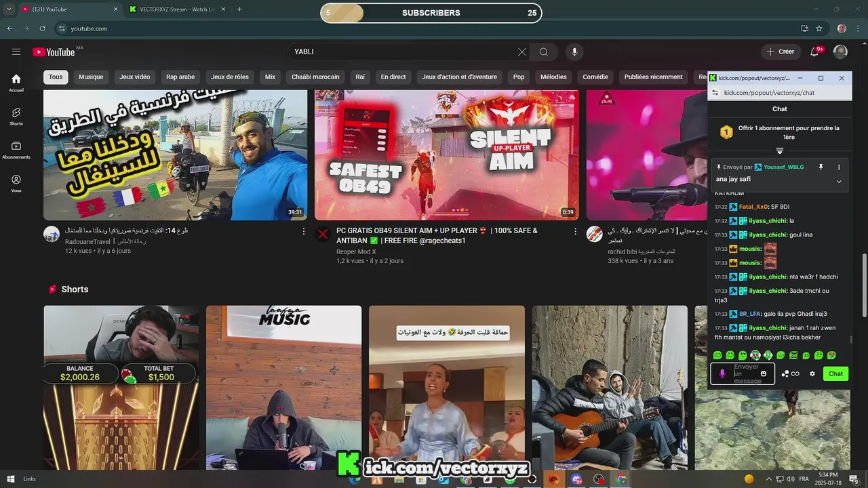Collapse the gift subscription banner
The image size is (868, 488).
pyautogui.click(x=780, y=150)
